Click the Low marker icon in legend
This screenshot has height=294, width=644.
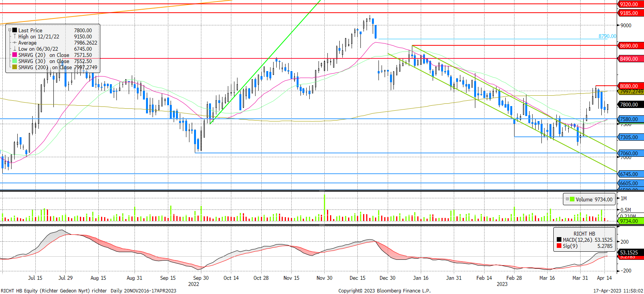click(x=15, y=48)
